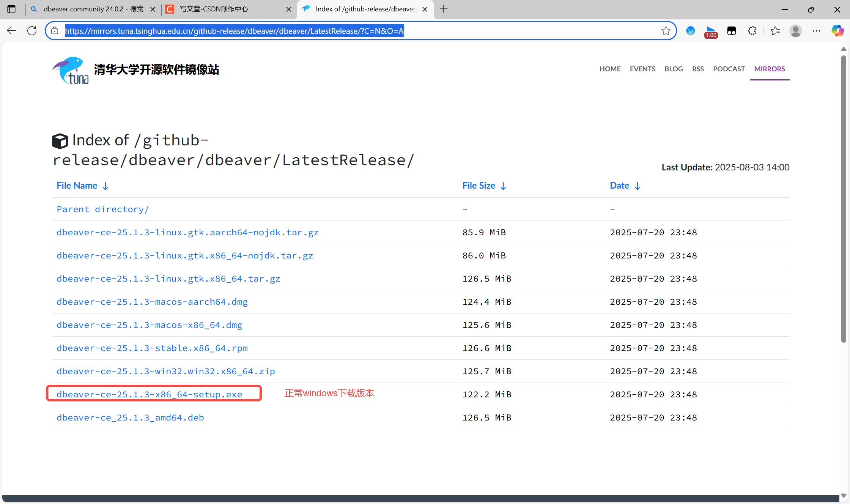Open the black square extension icon
This screenshot has width=850, height=504.
[x=732, y=31]
